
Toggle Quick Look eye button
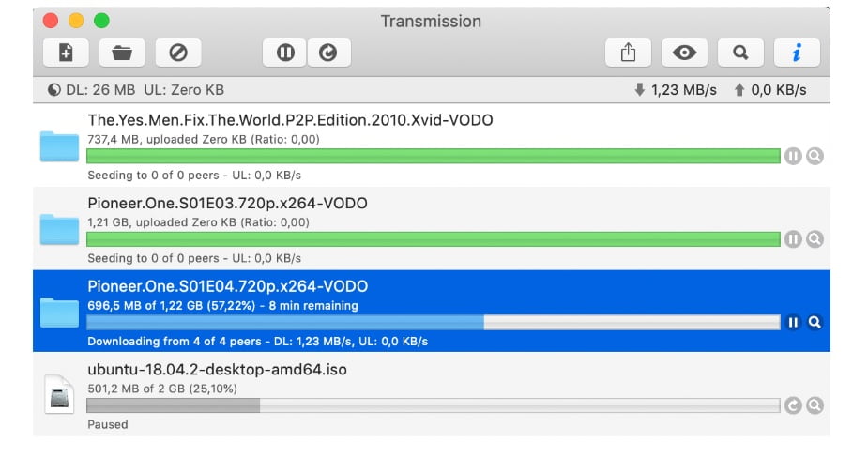[684, 53]
